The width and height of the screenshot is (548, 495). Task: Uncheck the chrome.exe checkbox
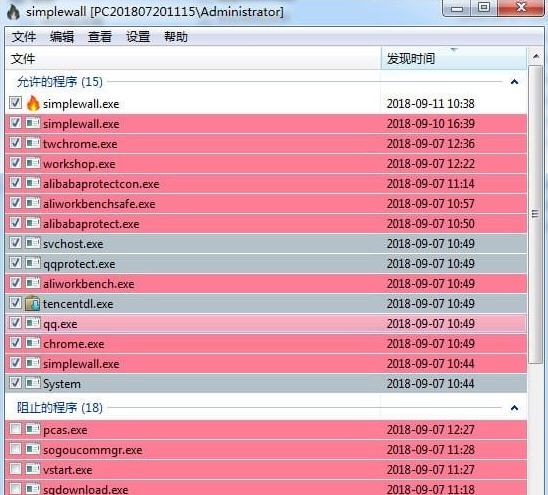(15, 343)
